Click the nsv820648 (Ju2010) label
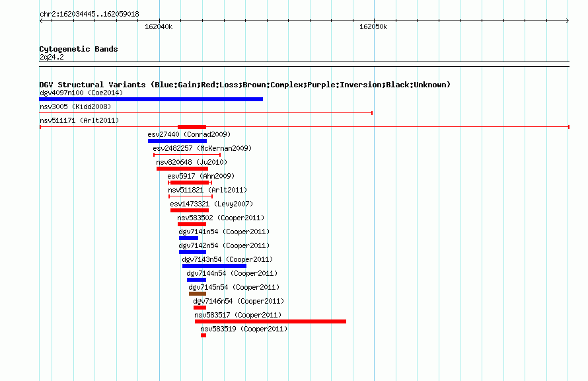Image resolution: width=588 pixels, height=381 pixels. 192,162
